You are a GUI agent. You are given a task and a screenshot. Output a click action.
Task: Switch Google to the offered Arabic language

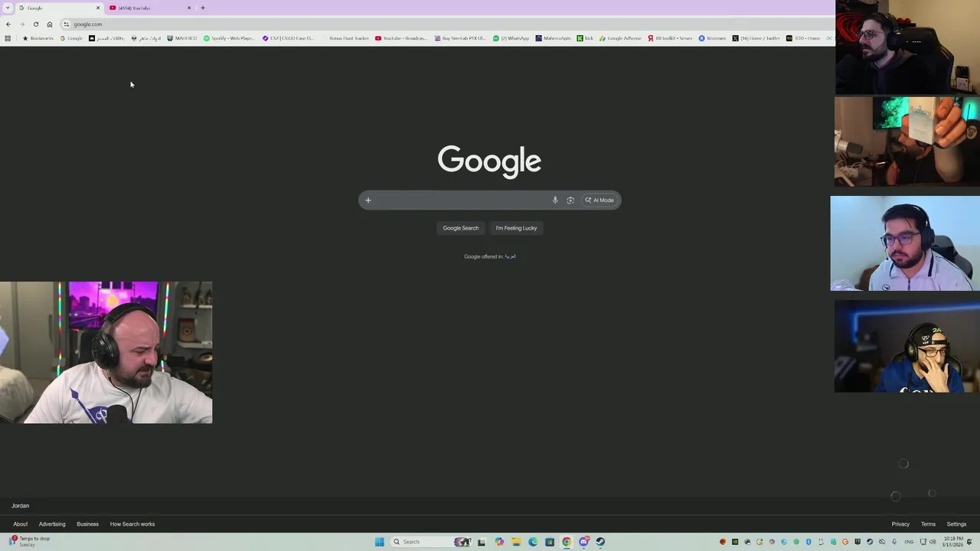click(511, 257)
